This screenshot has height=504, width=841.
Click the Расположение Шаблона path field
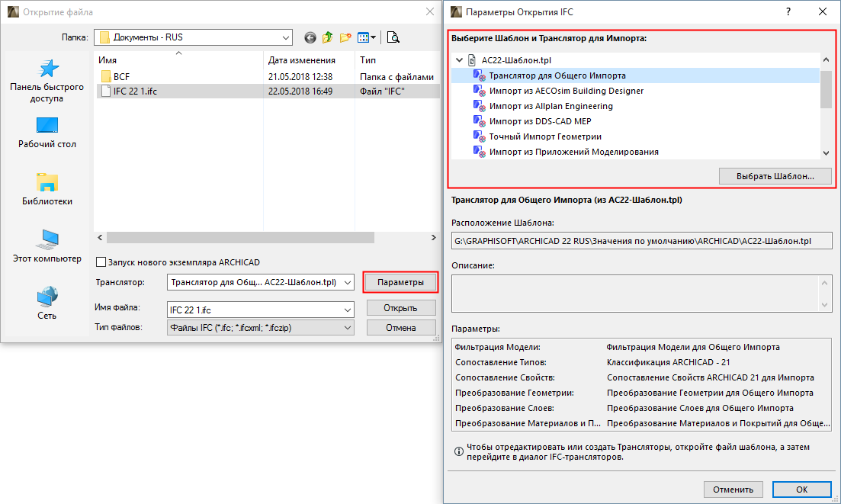641,241
